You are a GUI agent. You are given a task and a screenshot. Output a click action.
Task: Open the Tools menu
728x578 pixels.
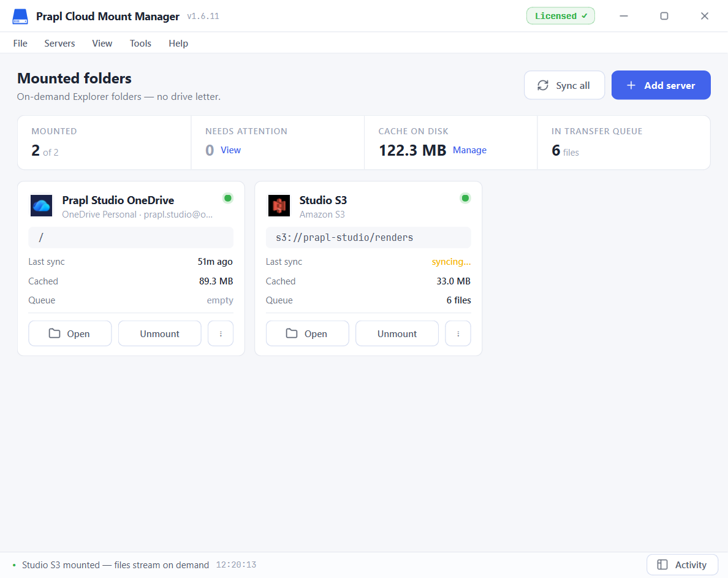point(141,43)
